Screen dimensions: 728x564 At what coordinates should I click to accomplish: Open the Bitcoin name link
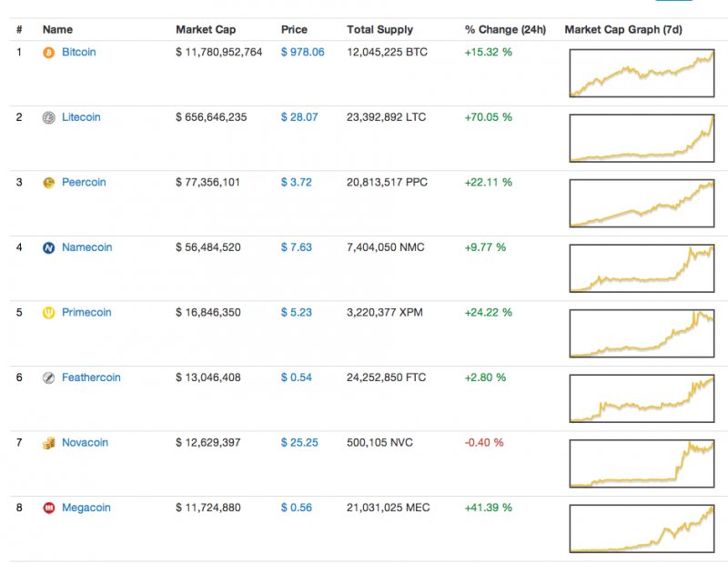click(79, 52)
